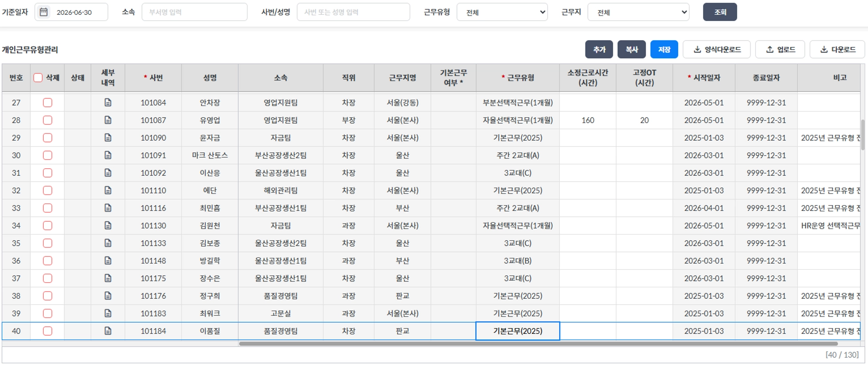This screenshot has width=868, height=365.
Task: Click the 사번 column header
Action: pyautogui.click(x=153, y=78)
